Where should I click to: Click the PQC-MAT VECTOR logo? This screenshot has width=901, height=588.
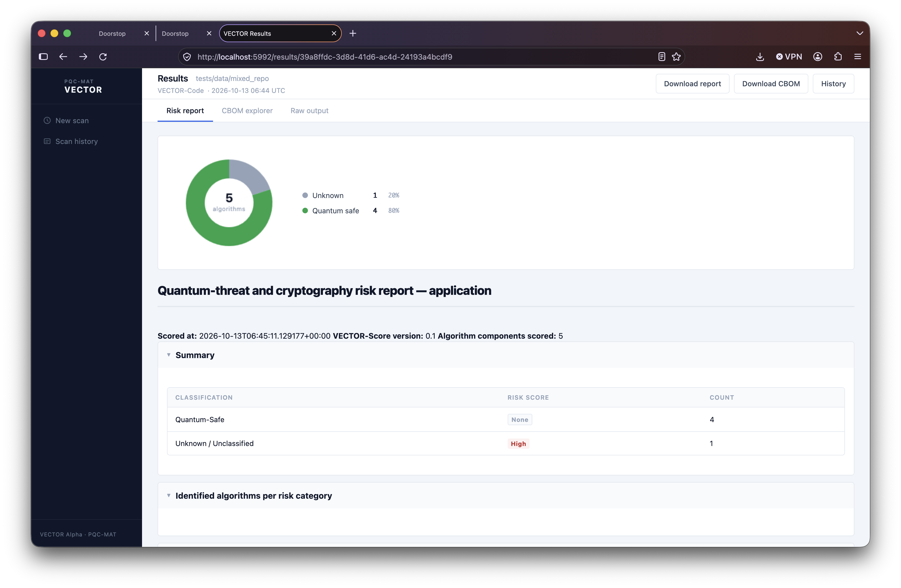[x=83, y=86]
